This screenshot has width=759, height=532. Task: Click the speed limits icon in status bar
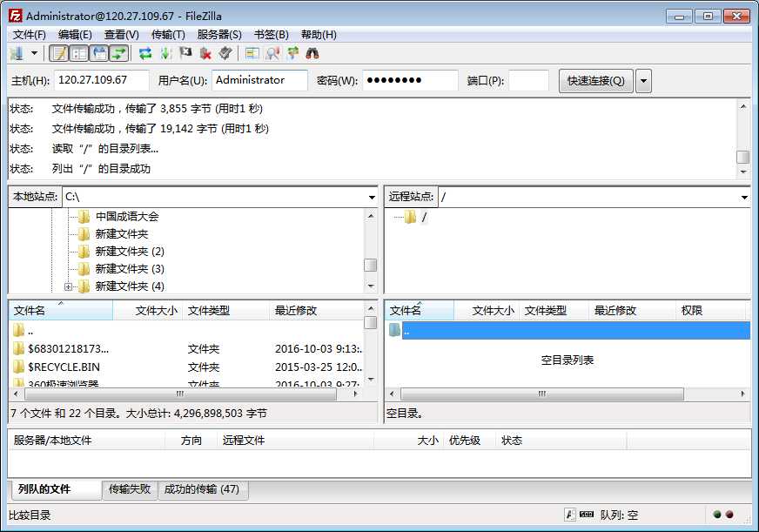tap(587, 514)
